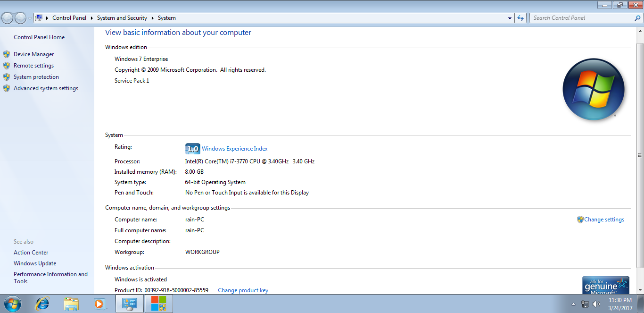Click Change product key link

coord(243,290)
